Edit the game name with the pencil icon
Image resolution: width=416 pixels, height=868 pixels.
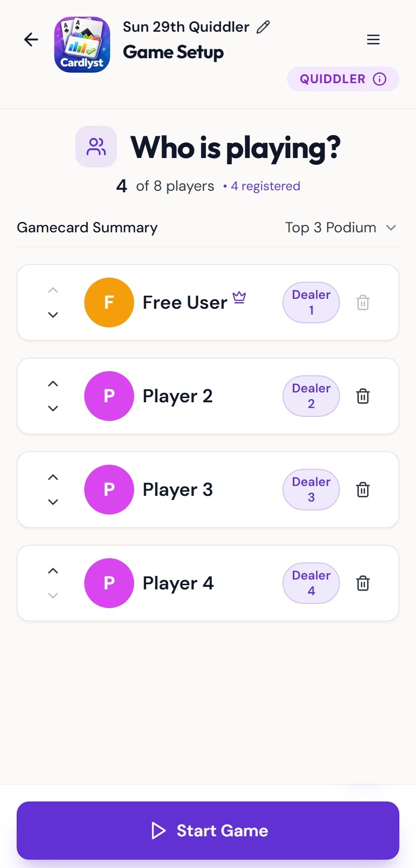[x=264, y=27]
